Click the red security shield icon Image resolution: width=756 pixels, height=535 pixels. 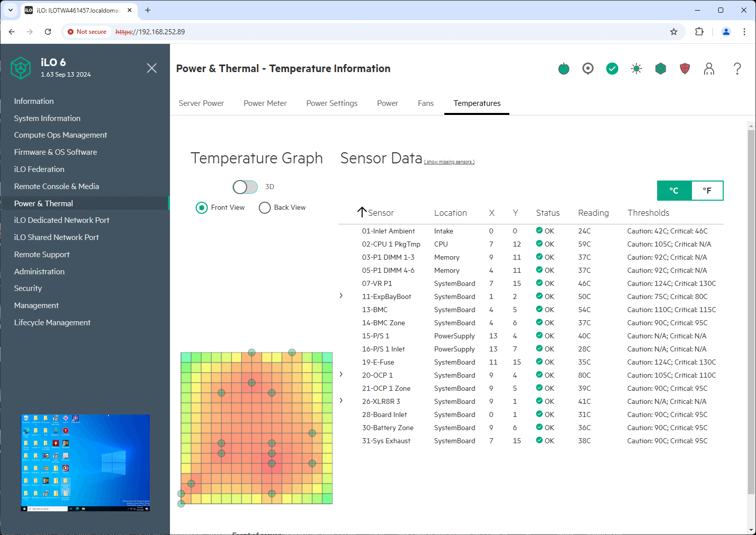(685, 69)
